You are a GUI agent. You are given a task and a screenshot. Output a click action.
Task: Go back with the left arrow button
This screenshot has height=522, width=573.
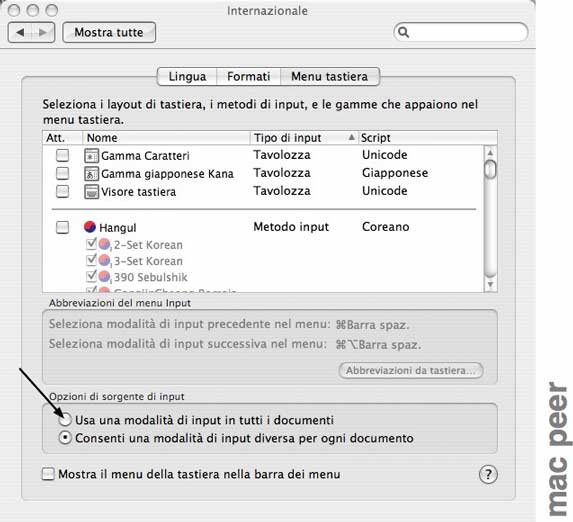tap(20, 33)
